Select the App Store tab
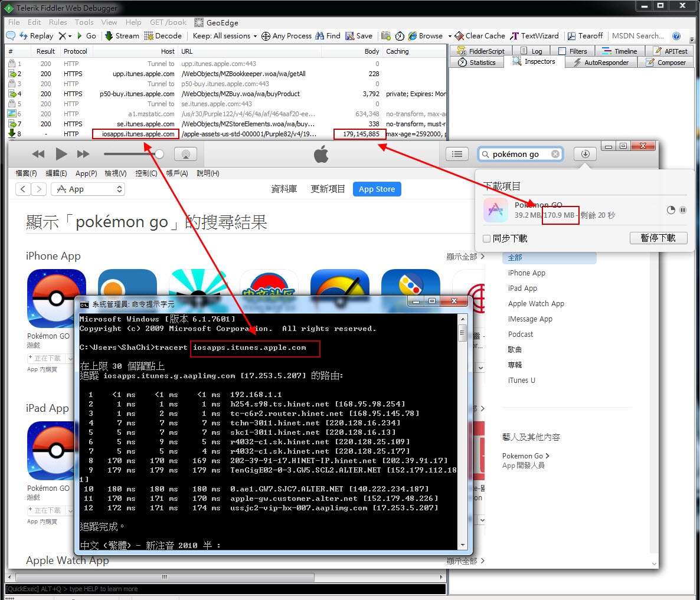Image resolution: width=700 pixels, height=600 pixels. pos(377,189)
